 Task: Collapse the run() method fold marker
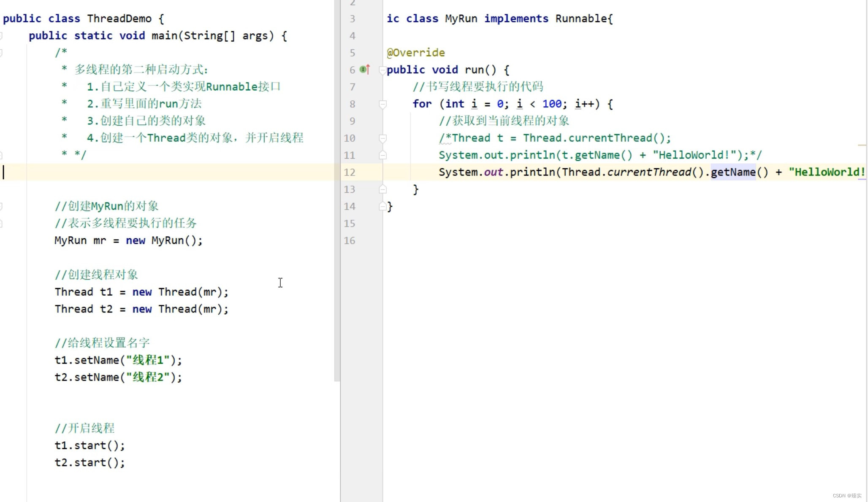(382, 70)
